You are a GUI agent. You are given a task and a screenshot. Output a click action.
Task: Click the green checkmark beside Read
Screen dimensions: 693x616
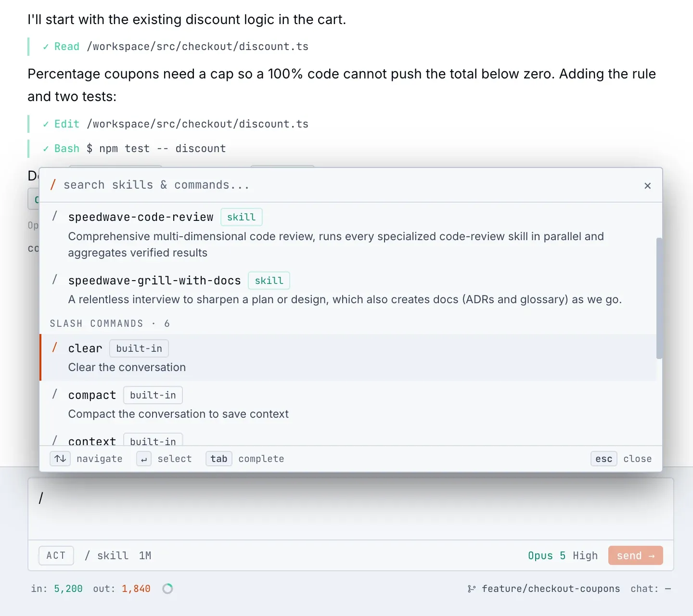[x=46, y=47]
